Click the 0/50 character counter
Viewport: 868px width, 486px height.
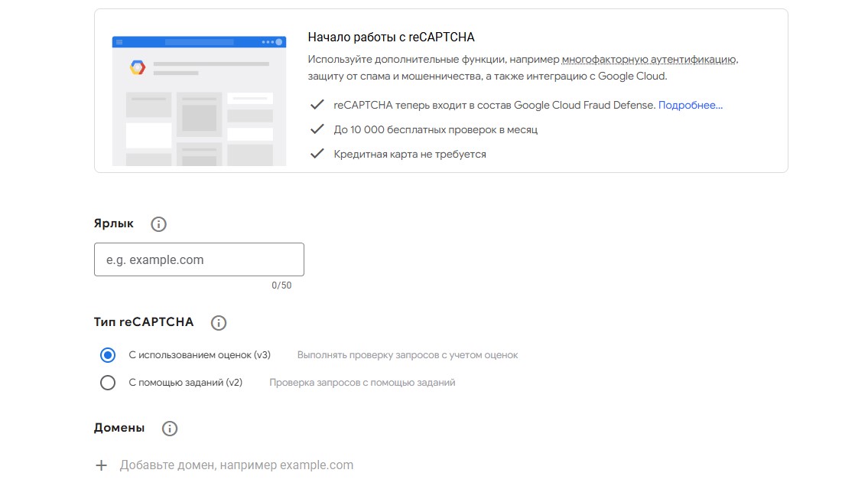[281, 285]
